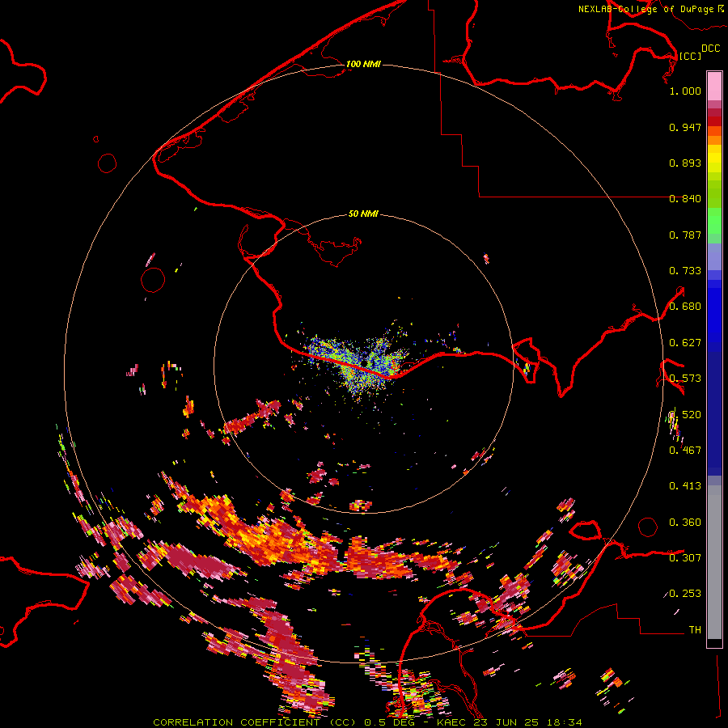Click the 0.413 color scale value
The height and width of the screenshot is (728, 728).
(x=685, y=486)
